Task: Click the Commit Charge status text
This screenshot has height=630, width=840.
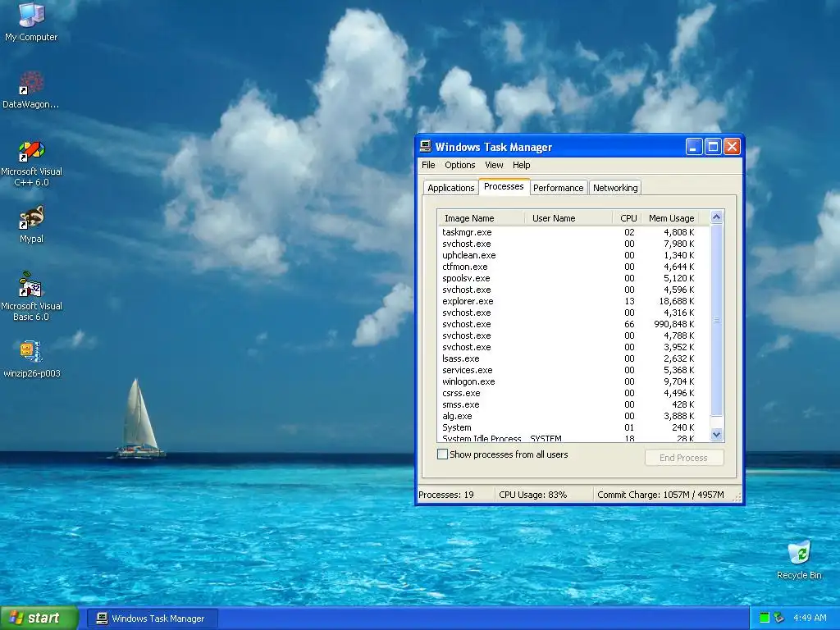Action: click(x=660, y=495)
